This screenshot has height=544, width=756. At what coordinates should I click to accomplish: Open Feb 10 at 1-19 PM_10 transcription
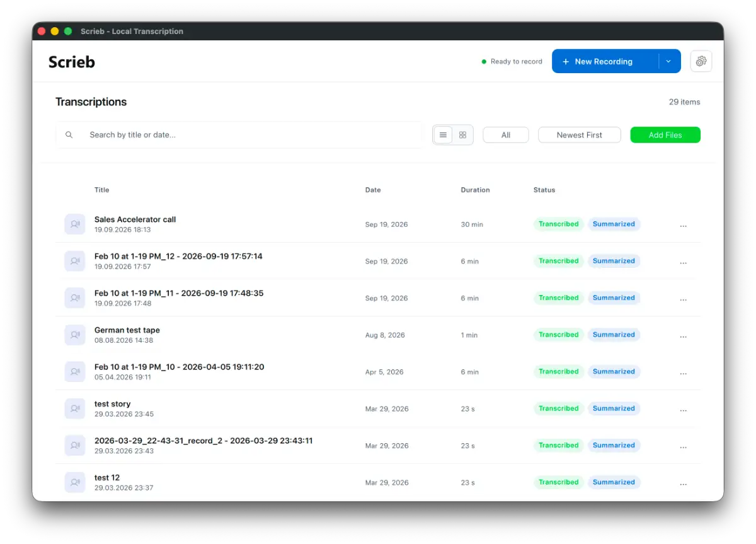(x=180, y=367)
